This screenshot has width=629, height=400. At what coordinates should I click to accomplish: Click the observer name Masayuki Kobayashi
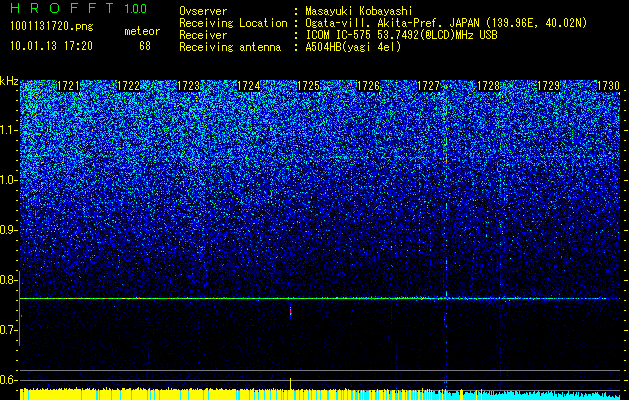[x=359, y=11]
